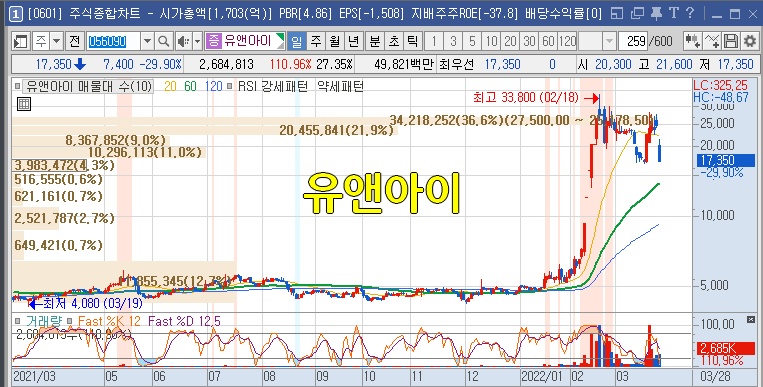Click the title bar window layout icon
This screenshot has height=387, width=763.
coord(617,14)
